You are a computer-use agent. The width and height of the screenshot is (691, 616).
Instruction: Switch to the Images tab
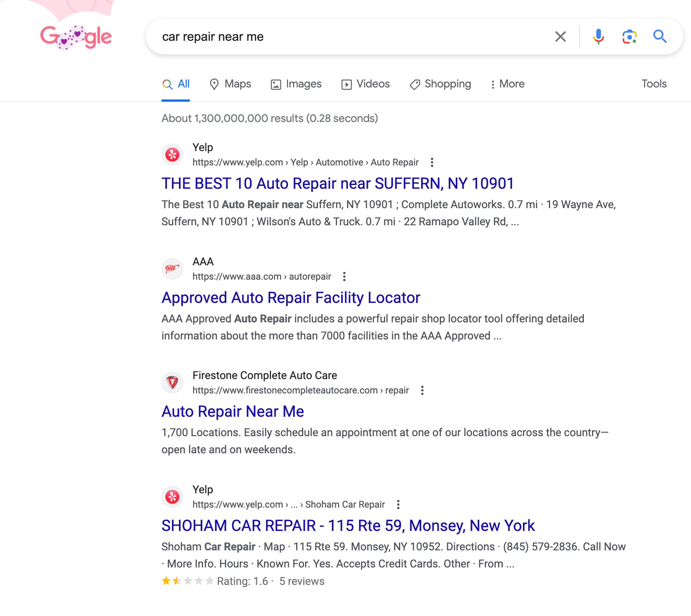pyautogui.click(x=296, y=84)
